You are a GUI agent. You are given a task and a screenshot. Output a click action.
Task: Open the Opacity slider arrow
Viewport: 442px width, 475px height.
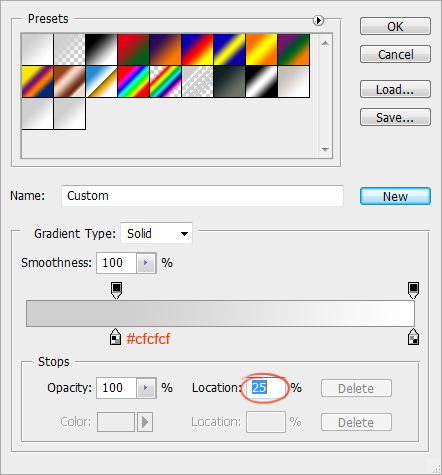146,388
